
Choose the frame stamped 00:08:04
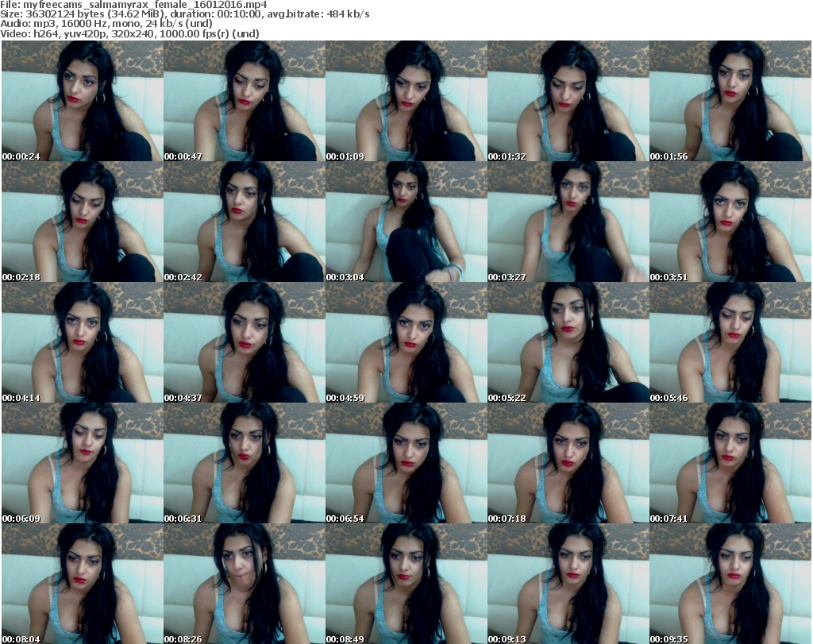coord(83,584)
